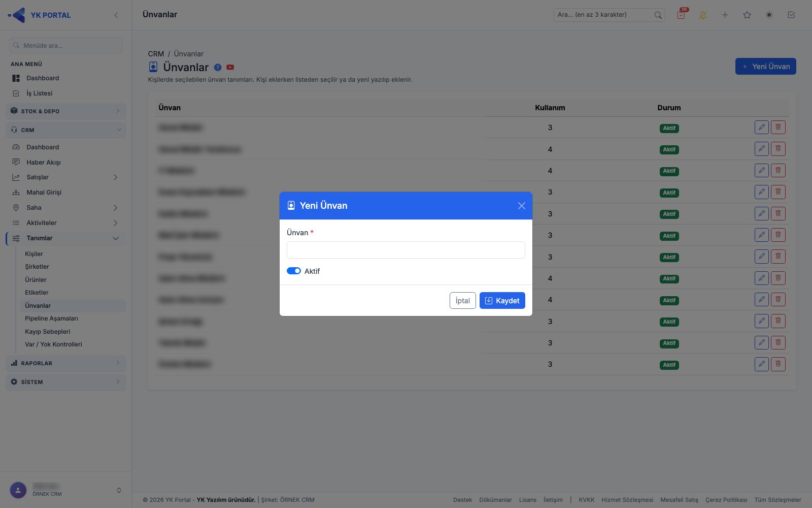The image size is (812, 508).
Task: Collapse the CRM section
Action: pyautogui.click(x=66, y=130)
